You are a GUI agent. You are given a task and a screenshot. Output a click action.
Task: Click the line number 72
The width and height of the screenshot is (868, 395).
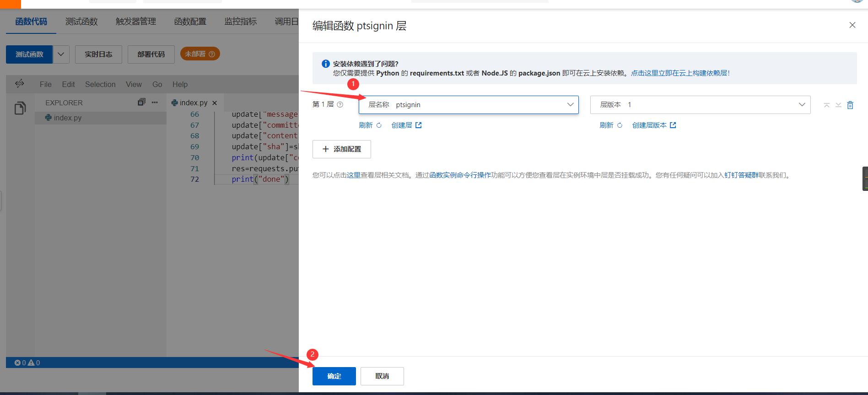195,179
